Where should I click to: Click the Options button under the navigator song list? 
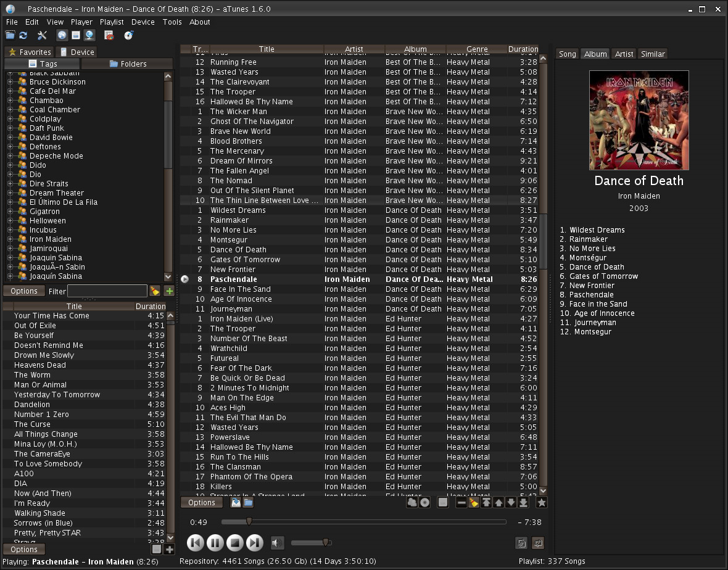click(23, 550)
